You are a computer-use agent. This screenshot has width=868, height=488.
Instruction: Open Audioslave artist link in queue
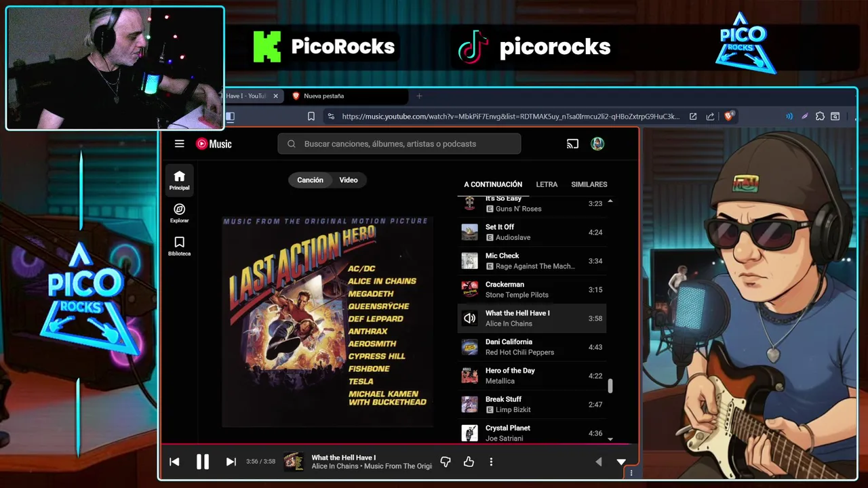pyautogui.click(x=513, y=237)
